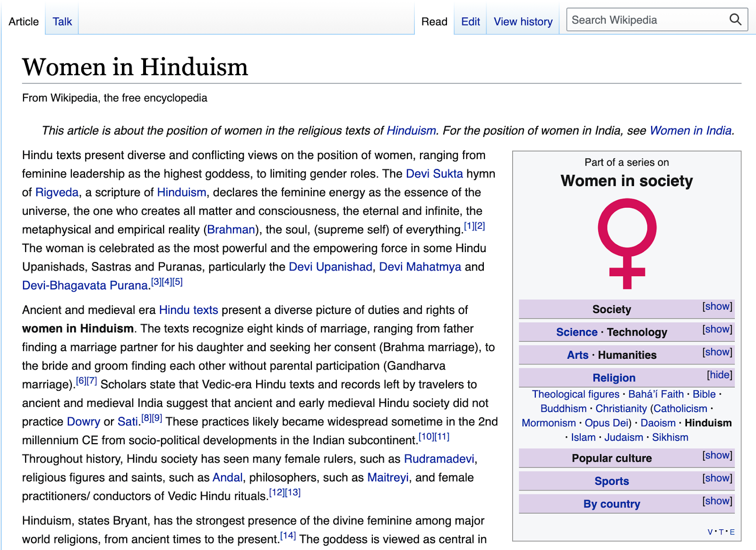Viewport: 756px width, 550px height.
Task: Open the Bible link
Action: tap(704, 394)
